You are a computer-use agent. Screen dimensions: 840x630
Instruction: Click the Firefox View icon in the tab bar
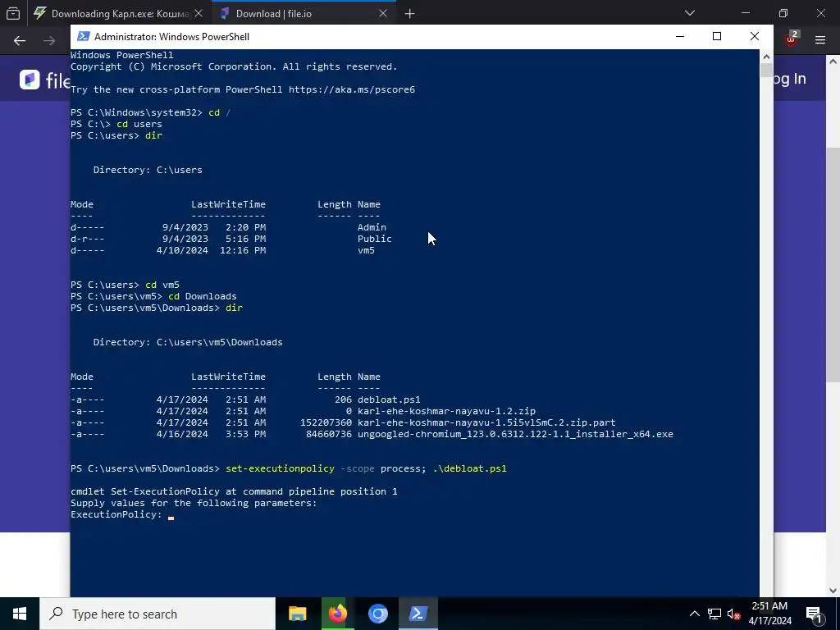click(x=13, y=13)
